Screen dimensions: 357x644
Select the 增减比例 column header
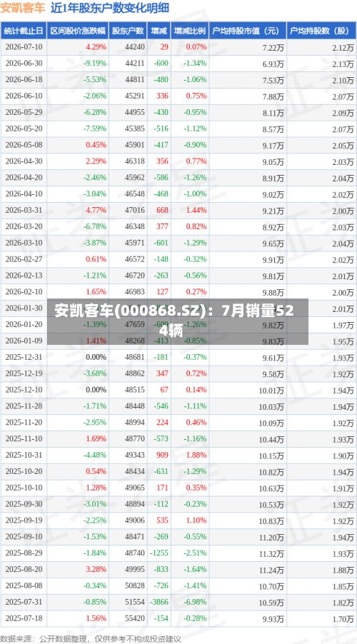[190, 31]
